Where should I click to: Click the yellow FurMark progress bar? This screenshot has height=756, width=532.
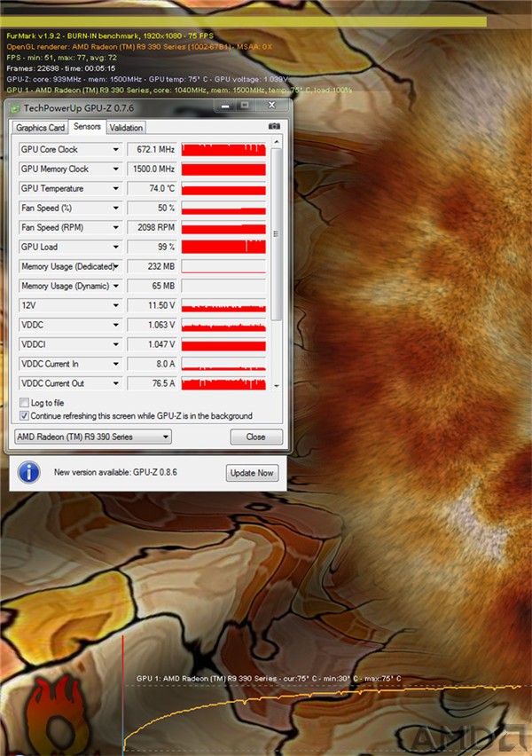coord(243,21)
